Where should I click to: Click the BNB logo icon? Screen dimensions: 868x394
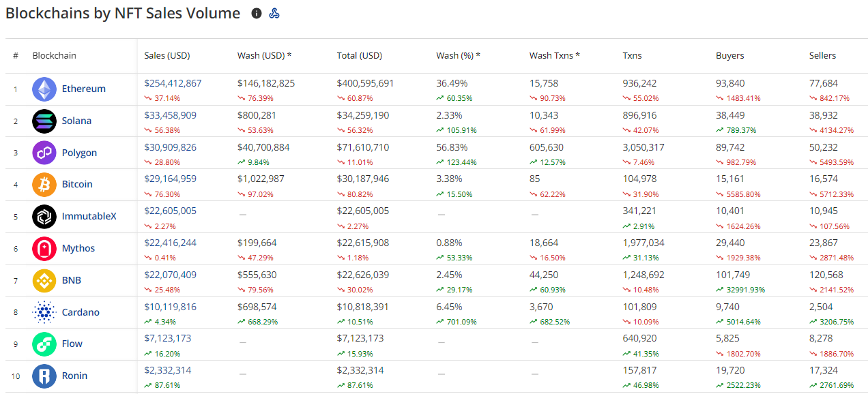point(44,281)
